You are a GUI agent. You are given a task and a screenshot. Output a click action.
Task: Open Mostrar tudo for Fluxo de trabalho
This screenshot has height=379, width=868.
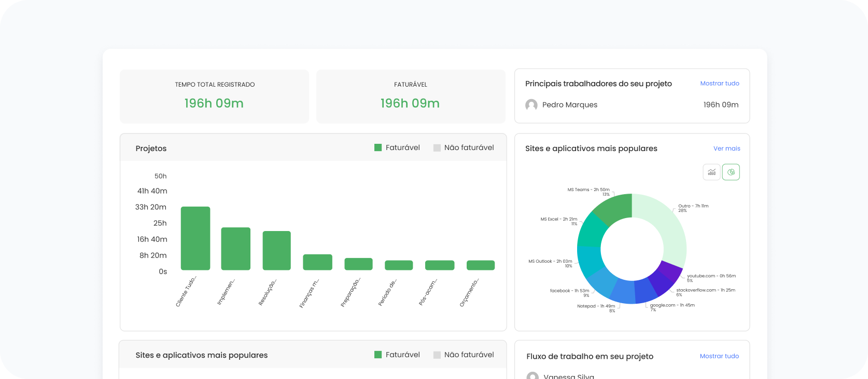pyautogui.click(x=719, y=356)
